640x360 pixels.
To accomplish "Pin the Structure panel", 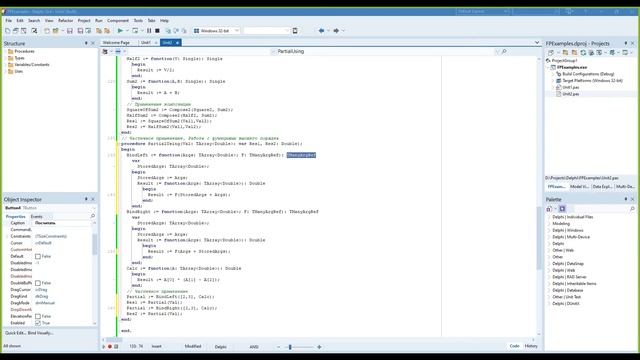I will [x=86, y=43].
